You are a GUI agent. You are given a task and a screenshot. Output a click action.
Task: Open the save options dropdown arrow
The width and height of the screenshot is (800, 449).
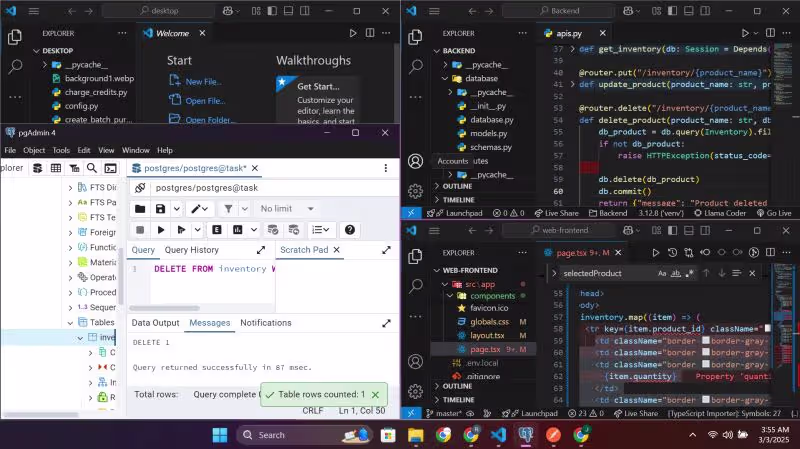point(177,209)
